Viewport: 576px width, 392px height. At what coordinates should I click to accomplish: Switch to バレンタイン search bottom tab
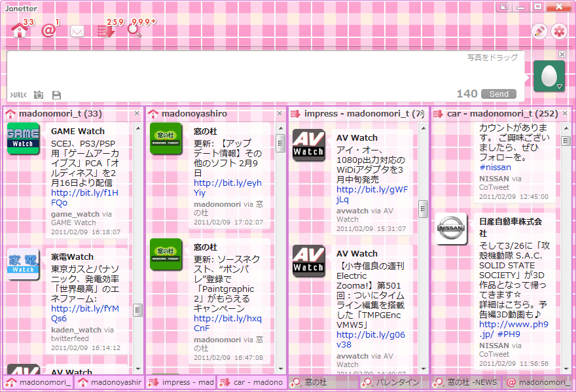click(395, 382)
